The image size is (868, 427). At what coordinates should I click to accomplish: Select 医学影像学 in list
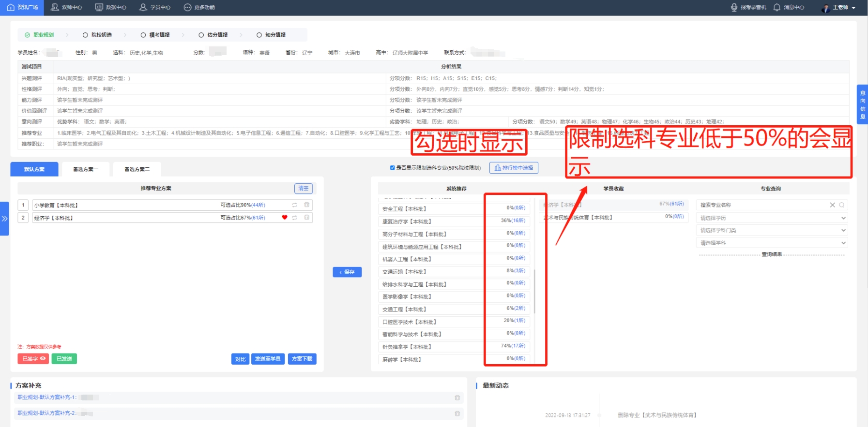click(x=454, y=296)
